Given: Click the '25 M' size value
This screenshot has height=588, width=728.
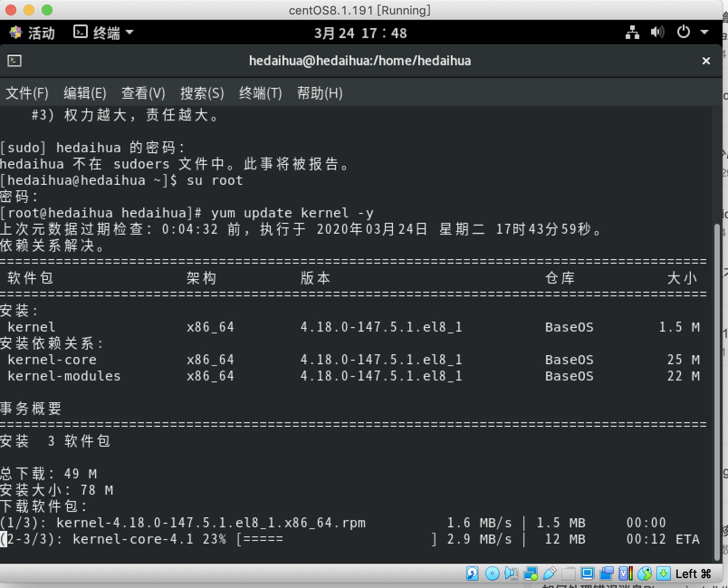Looking at the screenshot, I should click(683, 360).
